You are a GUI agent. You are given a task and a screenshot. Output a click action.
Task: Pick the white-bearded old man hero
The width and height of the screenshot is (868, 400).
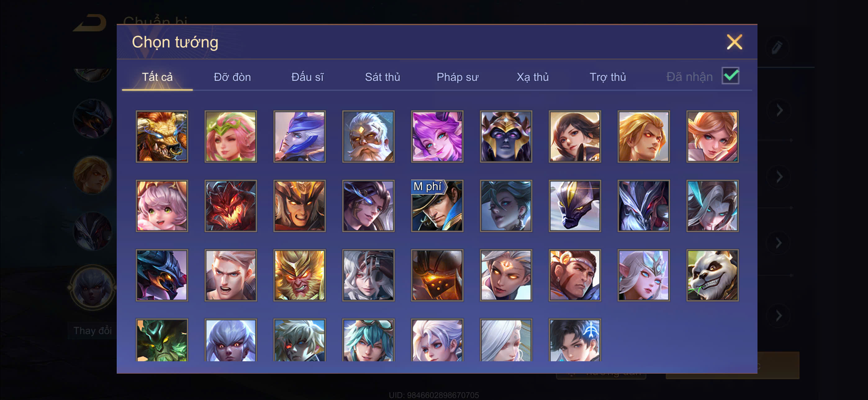point(368,136)
